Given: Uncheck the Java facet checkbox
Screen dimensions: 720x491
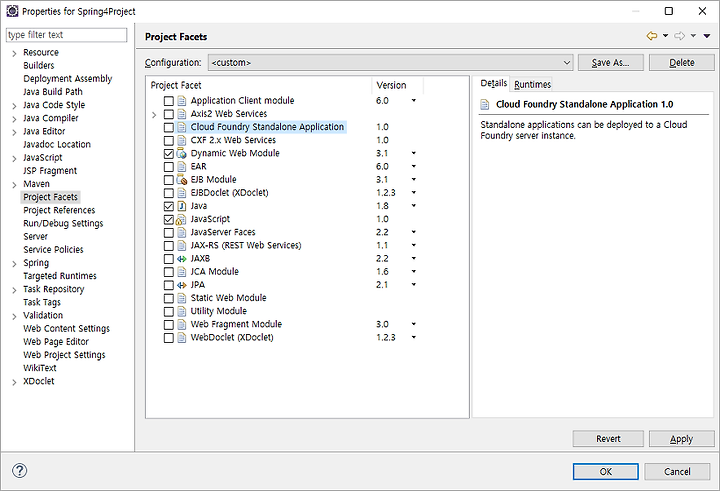Looking at the screenshot, I should pos(169,206).
